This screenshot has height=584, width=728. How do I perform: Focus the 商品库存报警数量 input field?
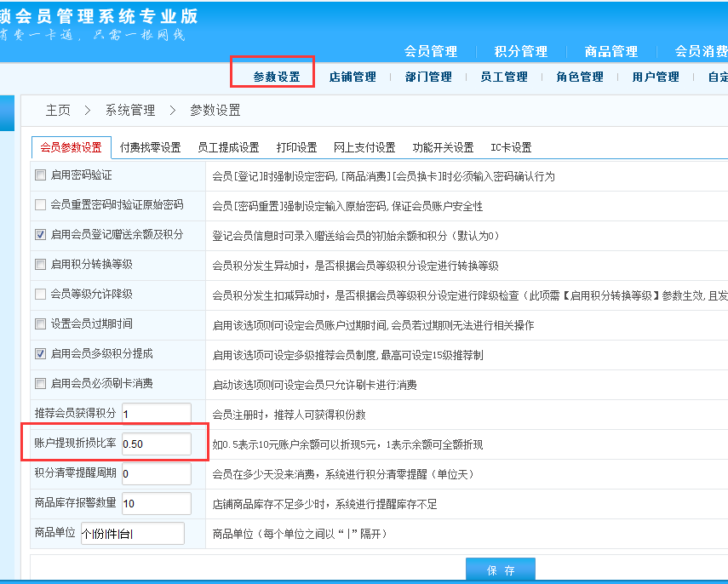(x=156, y=503)
